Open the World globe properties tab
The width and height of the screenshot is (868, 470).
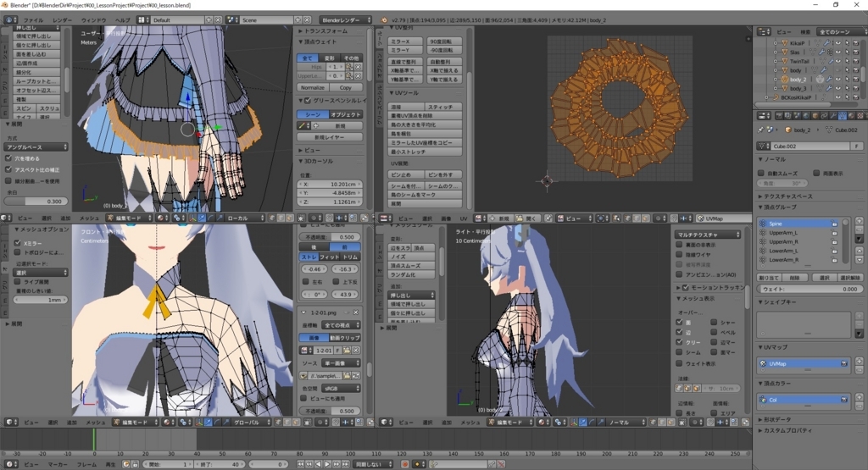[807, 115]
